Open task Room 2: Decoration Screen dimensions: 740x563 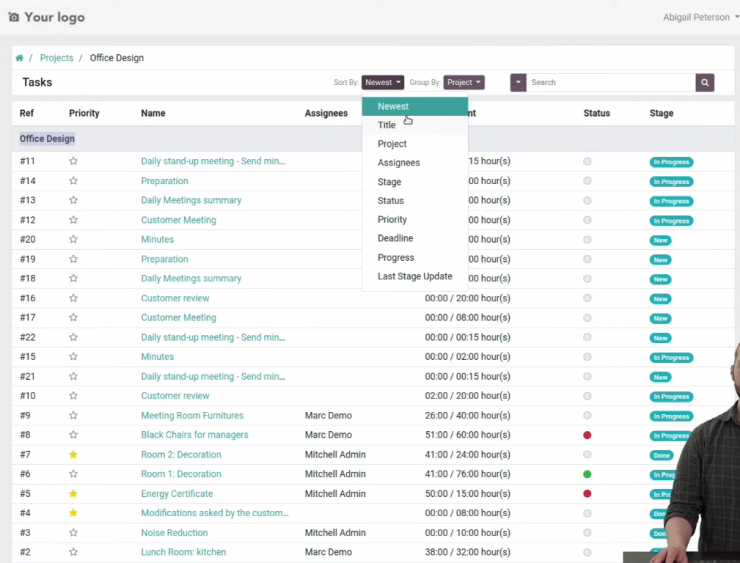tap(181, 454)
